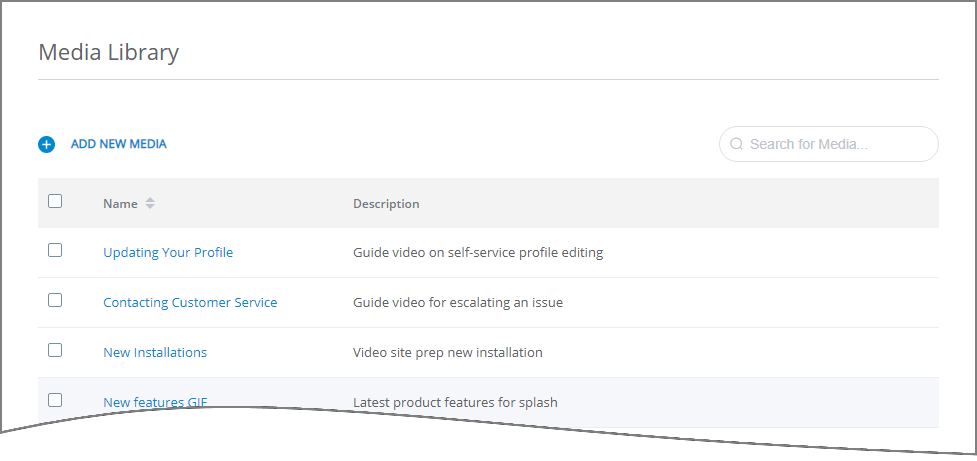
Task: Click the Name column header
Action: (120, 204)
